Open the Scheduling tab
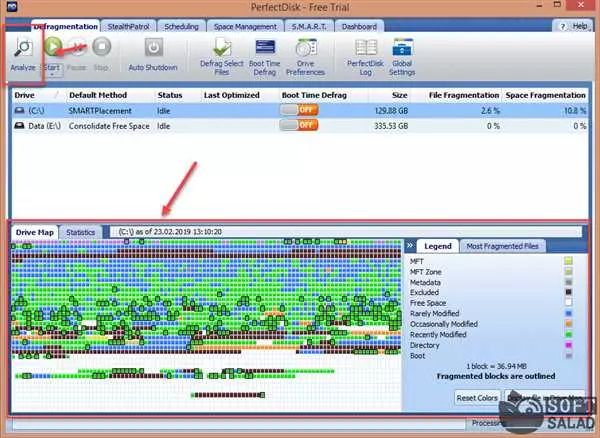This screenshot has height=438, width=600. pos(181,26)
